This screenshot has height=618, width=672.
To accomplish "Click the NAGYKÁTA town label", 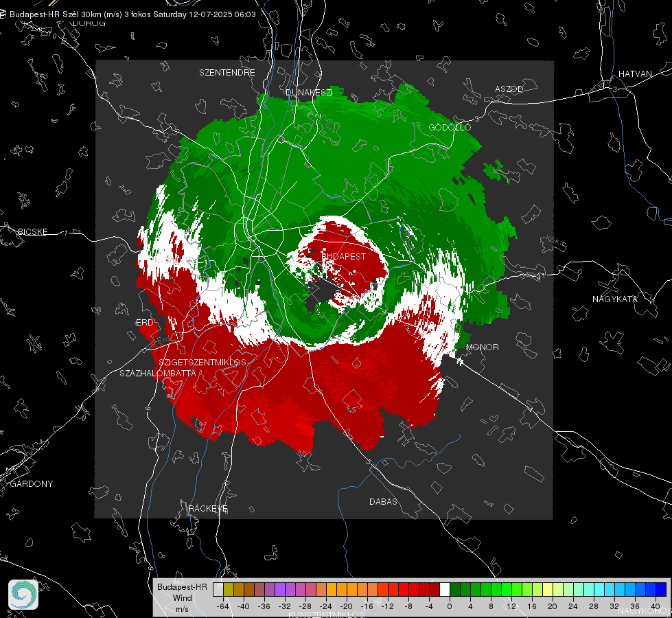I will pos(614,299).
